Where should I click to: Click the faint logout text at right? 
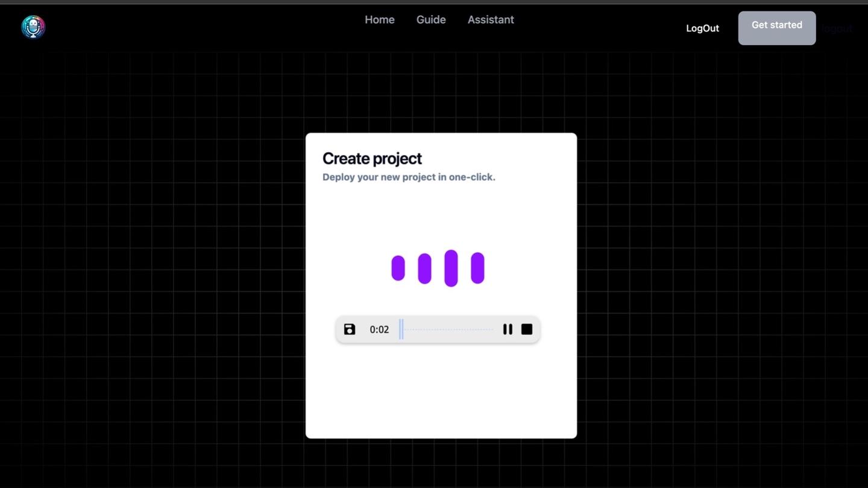pyautogui.click(x=837, y=28)
